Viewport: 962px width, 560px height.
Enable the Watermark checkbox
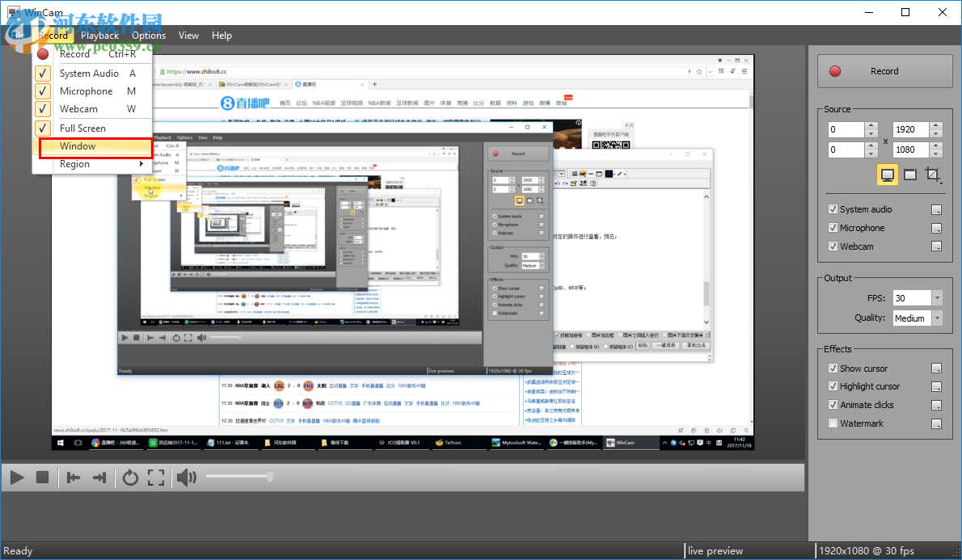833,423
